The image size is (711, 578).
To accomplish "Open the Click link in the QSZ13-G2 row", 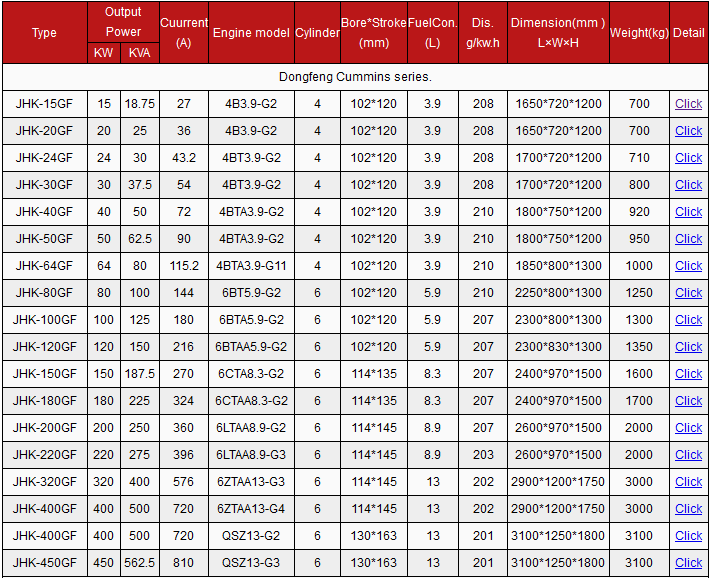I will coord(688,535).
